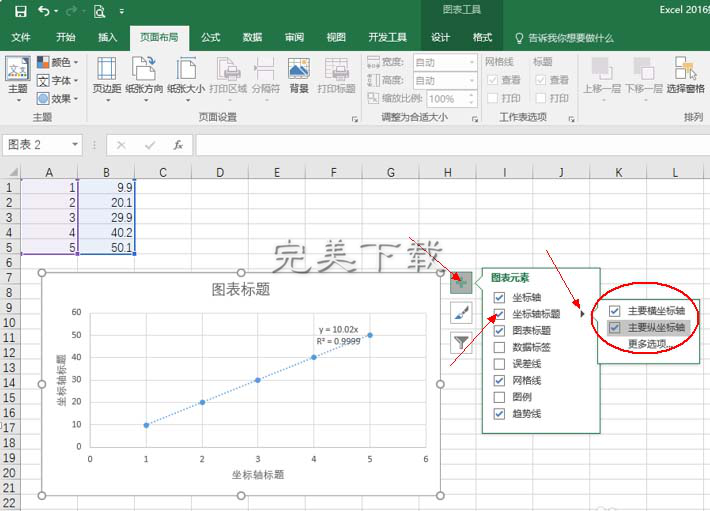Click the Undo arrow icon
The width and height of the screenshot is (710, 511).
pos(45,12)
